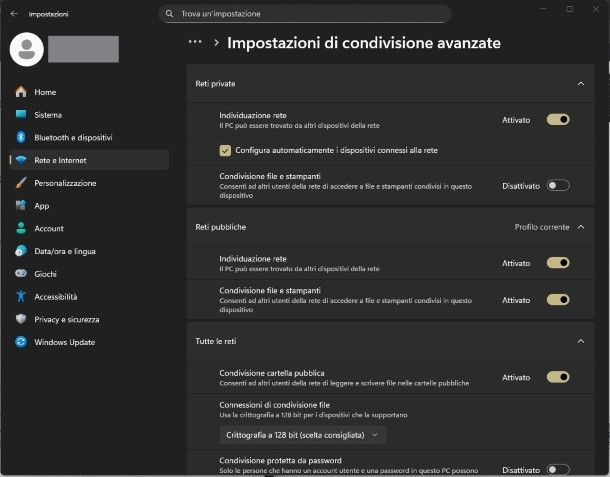Image resolution: width=610 pixels, height=477 pixels.
Task: Enable Condivisione file e stampanti for Reti private
Action: coord(558,186)
